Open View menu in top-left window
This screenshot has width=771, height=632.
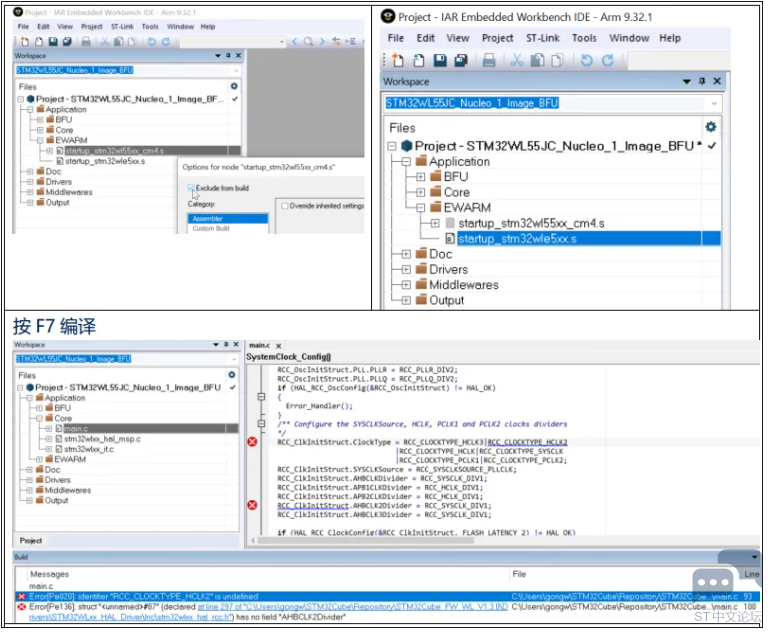pyautogui.click(x=65, y=27)
